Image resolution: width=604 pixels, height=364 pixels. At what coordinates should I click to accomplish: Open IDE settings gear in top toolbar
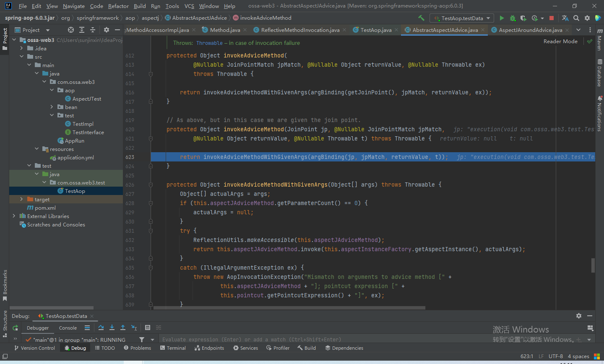click(587, 18)
